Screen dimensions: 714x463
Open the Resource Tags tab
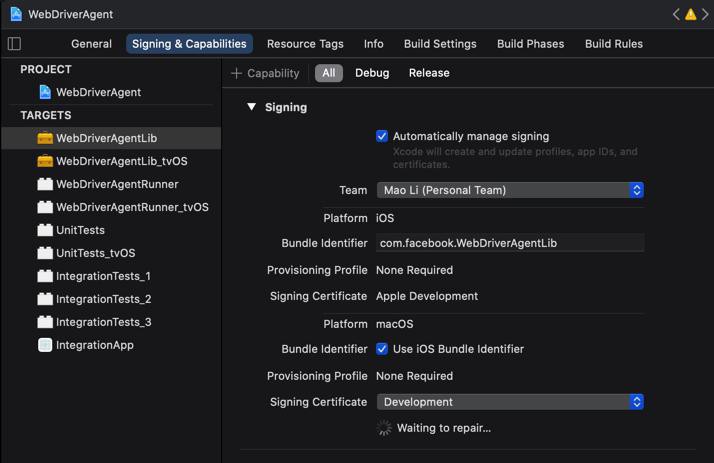tap(305, 44)
